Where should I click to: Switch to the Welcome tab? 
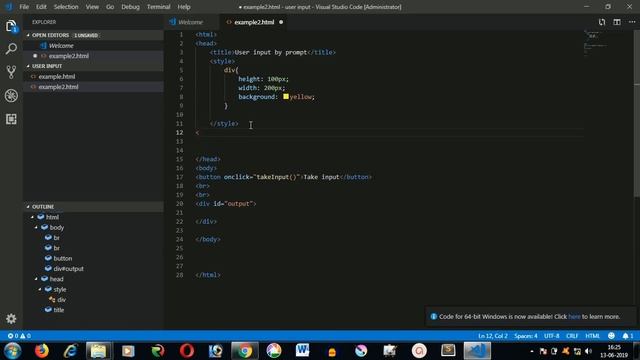click(x=191, y=22)
